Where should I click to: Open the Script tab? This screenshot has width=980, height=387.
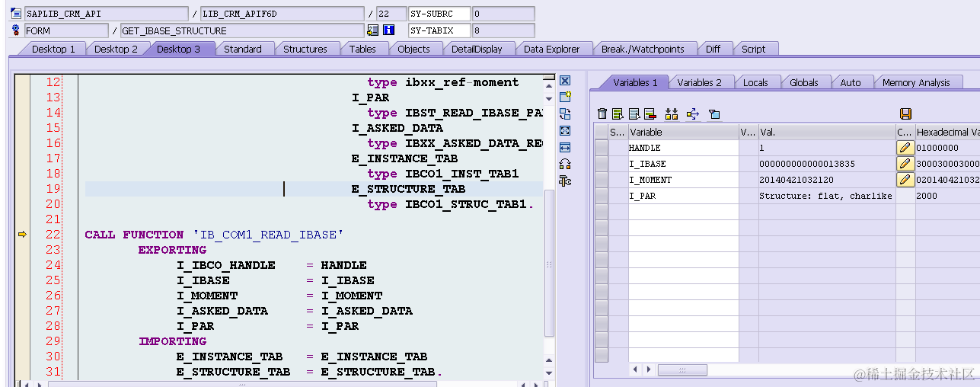coord(754,49)
